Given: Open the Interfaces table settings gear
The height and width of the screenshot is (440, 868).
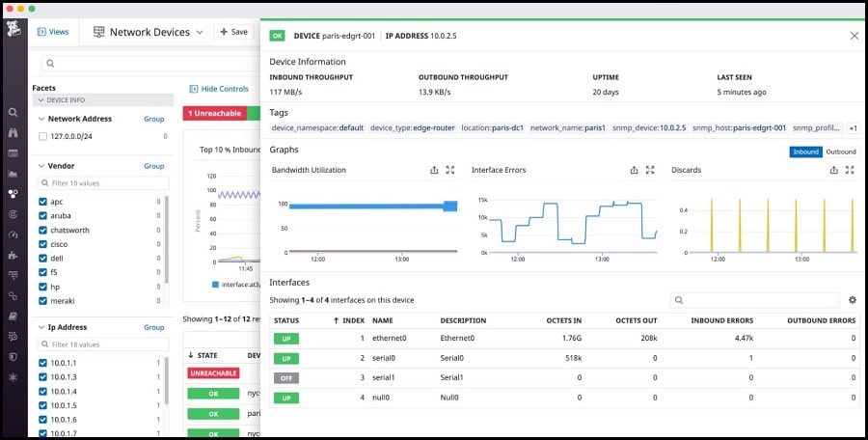Looking at the screenshot, I should point(853,300).
